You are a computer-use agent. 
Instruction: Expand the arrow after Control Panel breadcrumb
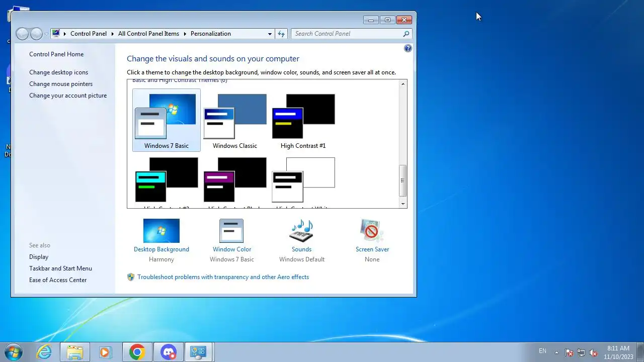(x=113, y=34)
